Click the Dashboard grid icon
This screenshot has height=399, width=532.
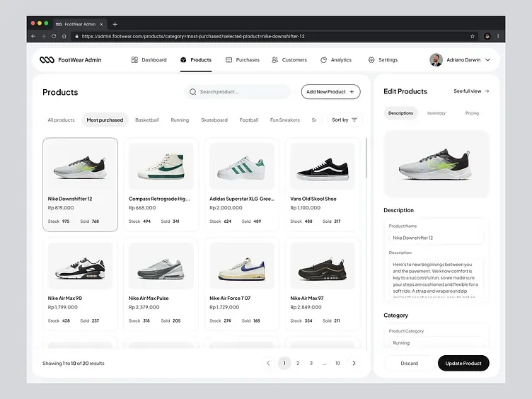[x=134, y=59]
